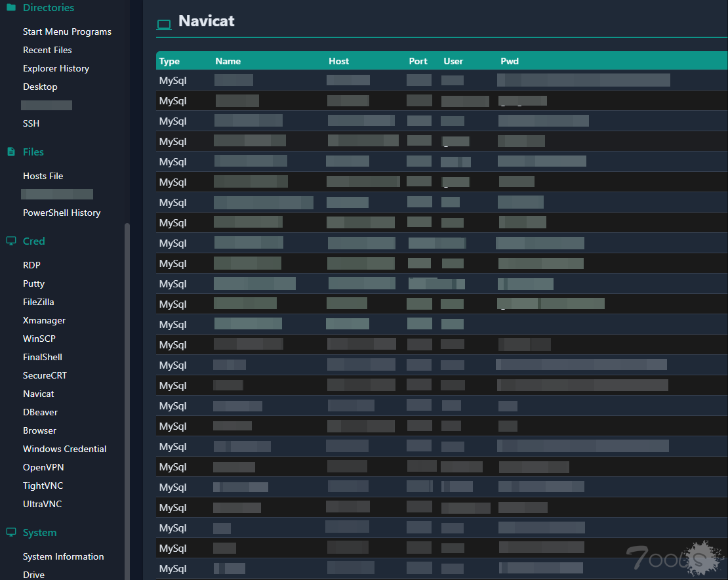The height and width of the screenshot is (580, 728).
Task: Show FinalShell credentials
Action: [x=42, y=357]
